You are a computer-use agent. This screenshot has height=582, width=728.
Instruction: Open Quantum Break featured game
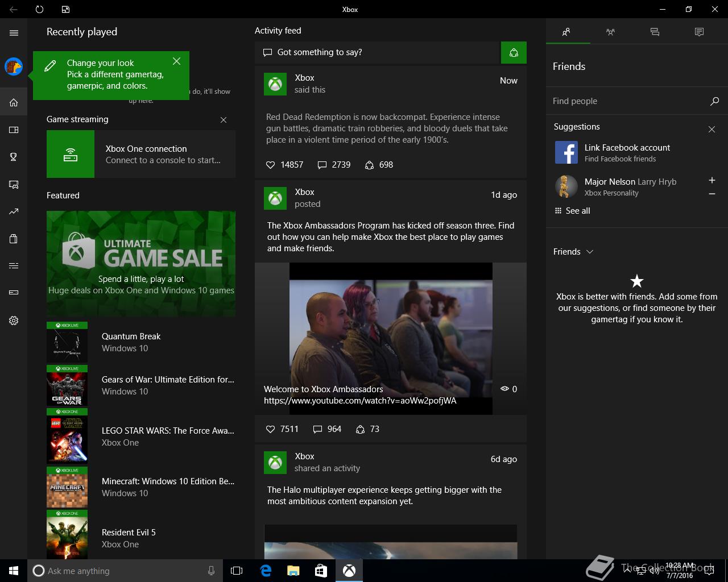[141, 342]
